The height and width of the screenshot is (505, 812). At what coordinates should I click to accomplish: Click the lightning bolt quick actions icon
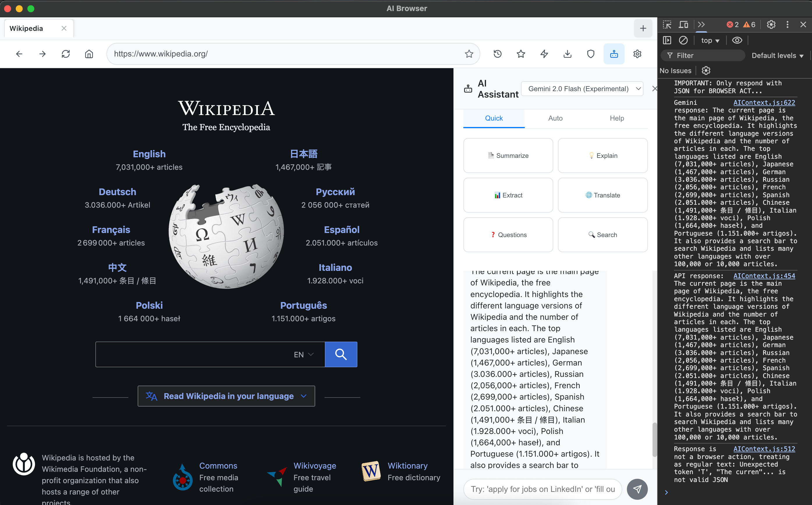[544, 54]
